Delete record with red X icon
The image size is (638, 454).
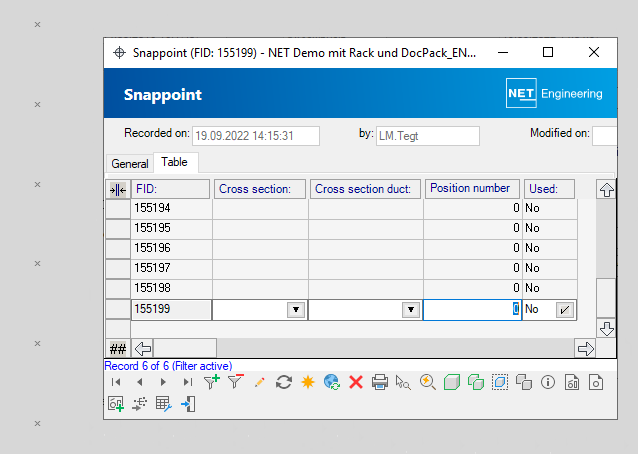[356, 382]
